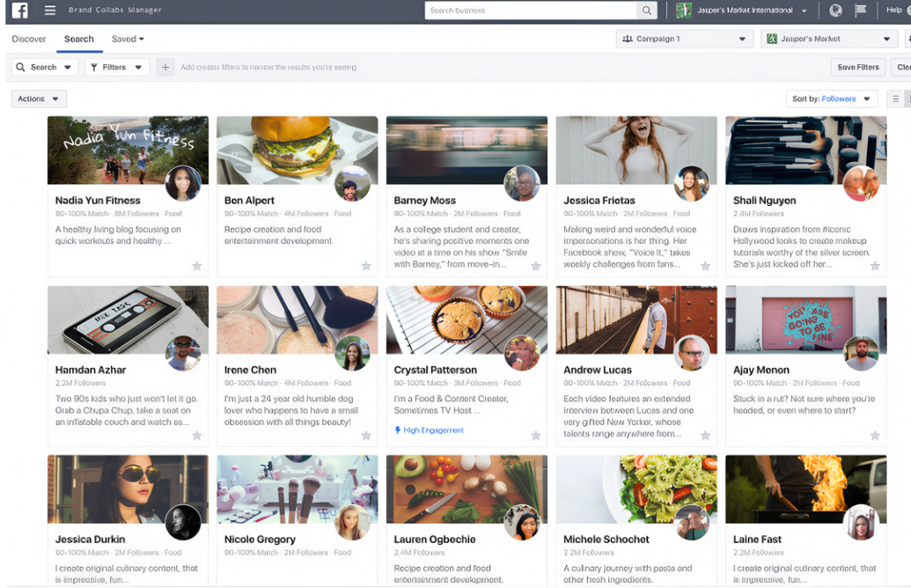
Task: Click Help in the top bar
Action: [x=894, y=10]
